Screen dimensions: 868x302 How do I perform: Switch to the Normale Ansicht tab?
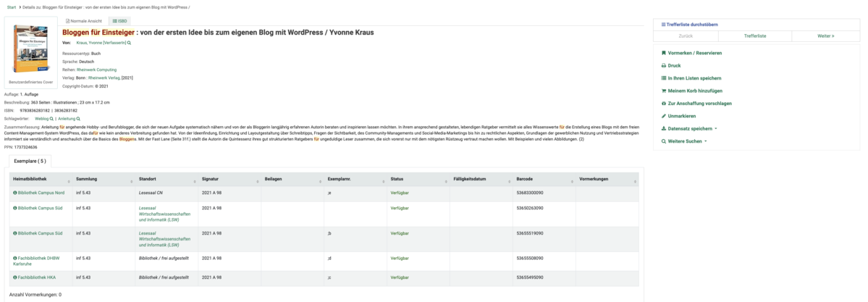(x=83, y=21)
